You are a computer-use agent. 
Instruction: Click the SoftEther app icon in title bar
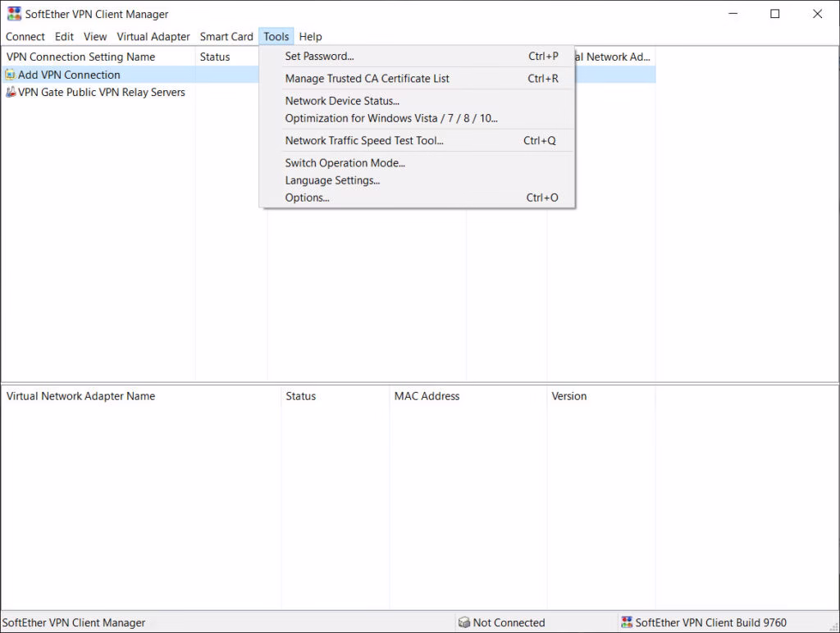click(14, 13)
